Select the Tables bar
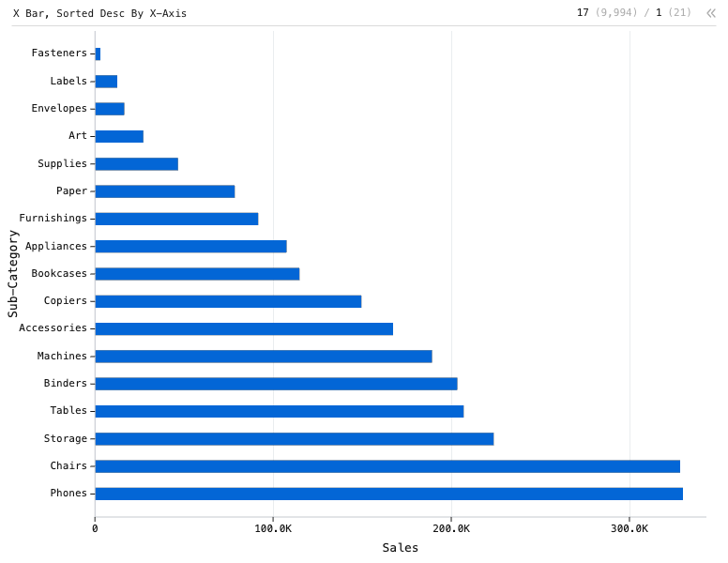Screen dimensions: 728x563 pos(280,411)
